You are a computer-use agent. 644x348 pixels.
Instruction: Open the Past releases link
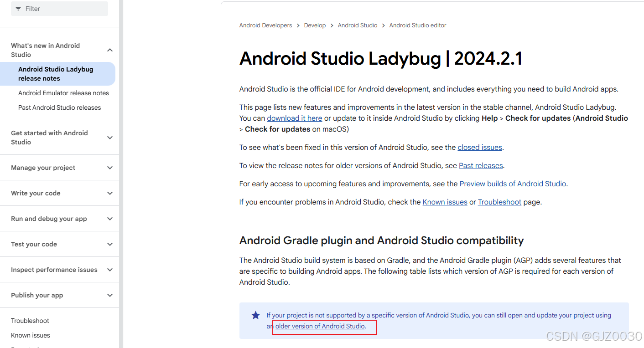(481, 166)
